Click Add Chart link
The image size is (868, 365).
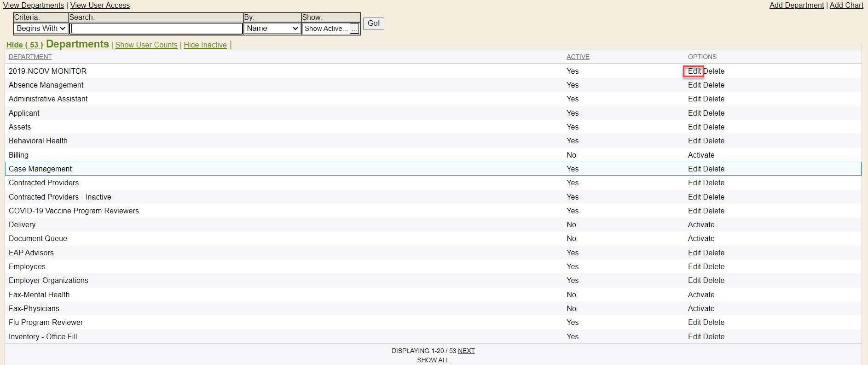click(846, 5)
